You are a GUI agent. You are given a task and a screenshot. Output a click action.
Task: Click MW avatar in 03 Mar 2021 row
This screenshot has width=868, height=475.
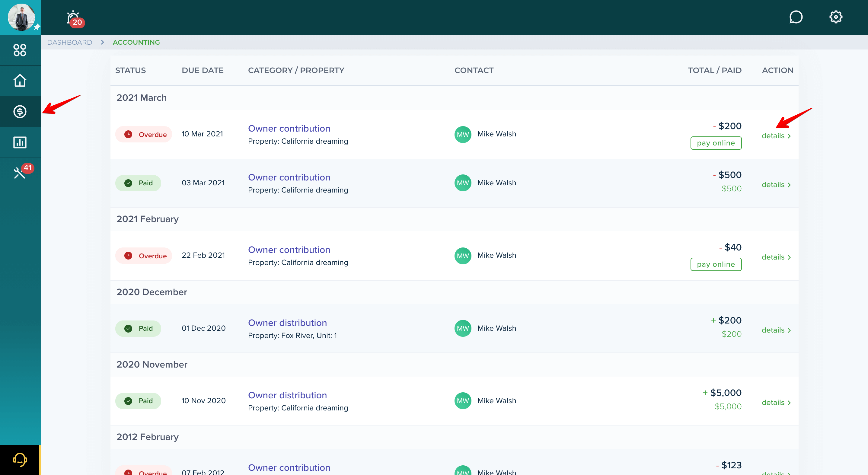(463, 183)
